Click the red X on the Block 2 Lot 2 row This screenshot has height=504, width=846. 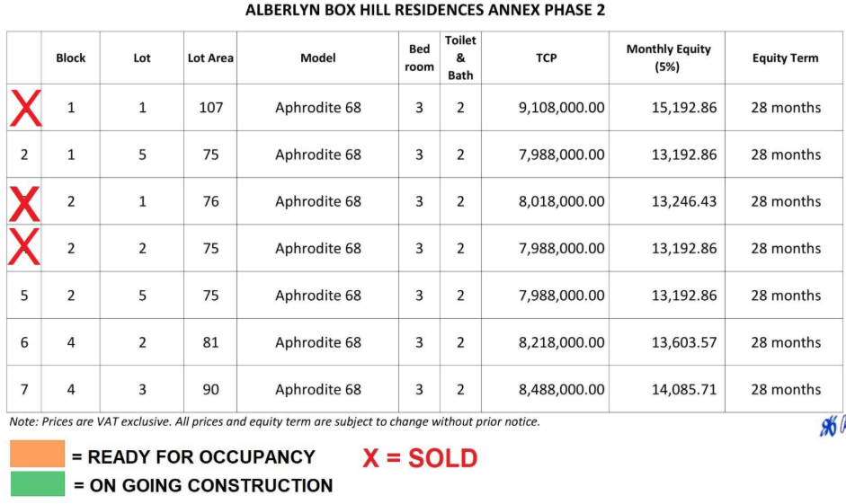click(24, 248)
